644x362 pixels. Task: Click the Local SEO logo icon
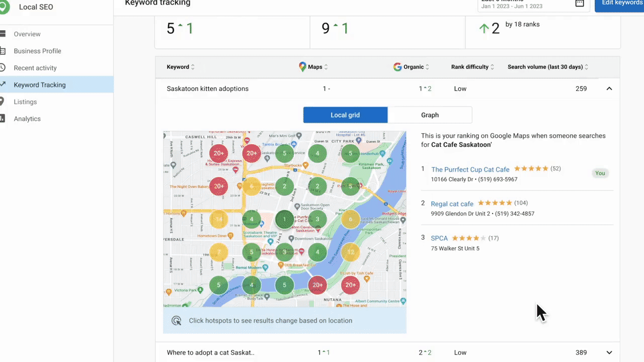tap(4, 7)
